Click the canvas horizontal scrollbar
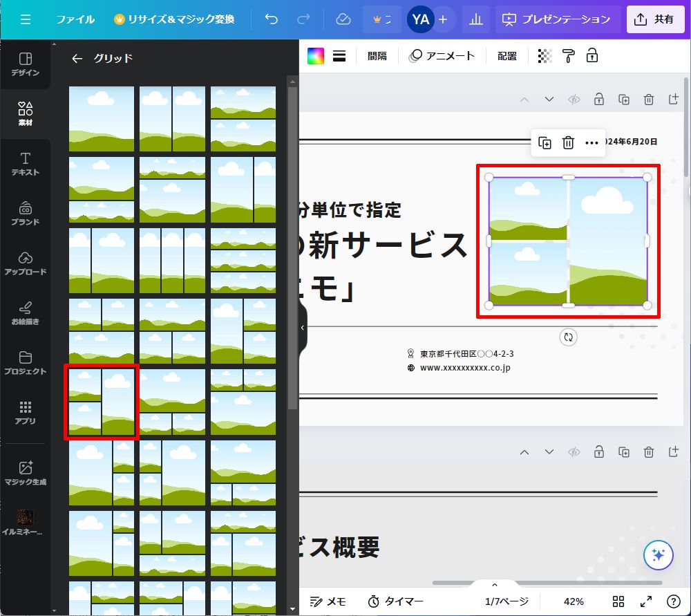The width and height of the screenshot is (691, 616). 547,583
